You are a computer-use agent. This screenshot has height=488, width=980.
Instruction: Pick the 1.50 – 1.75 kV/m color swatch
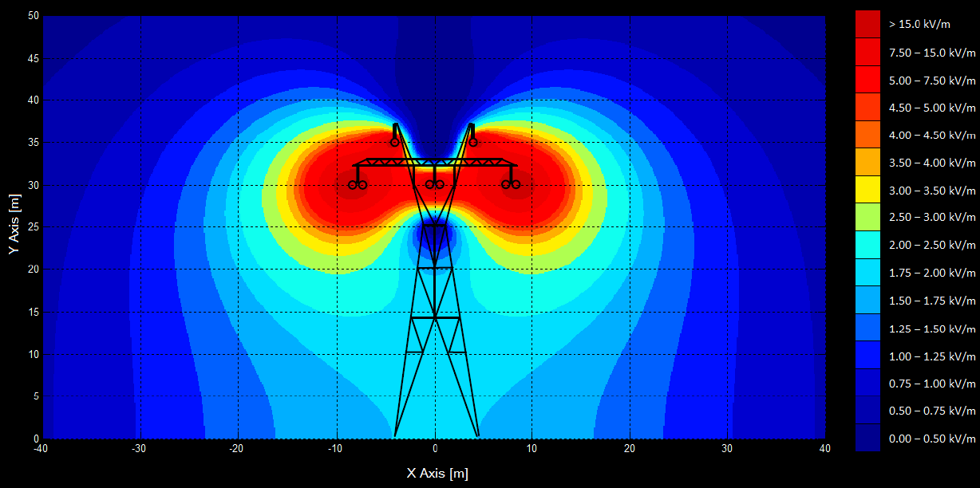867,300
